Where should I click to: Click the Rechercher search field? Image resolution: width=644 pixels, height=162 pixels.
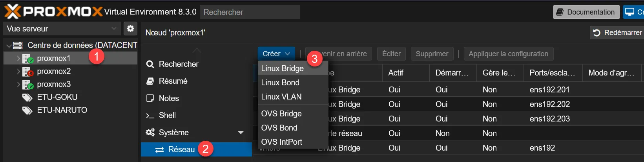point(250,12)
